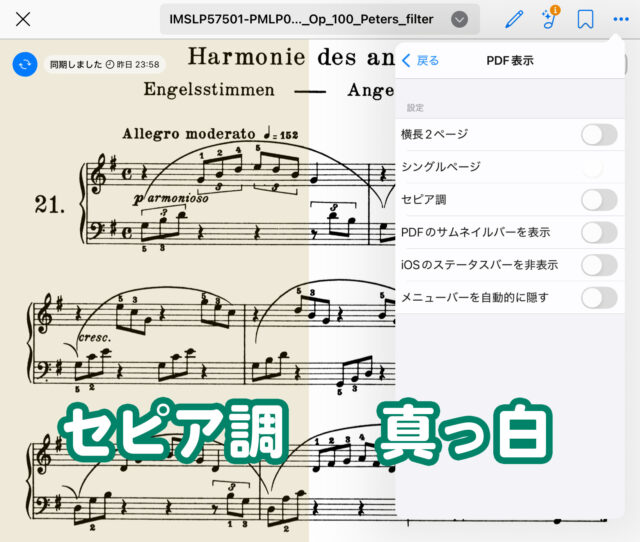
Task: Click the 設定 section header
Action: click(415, 108)
